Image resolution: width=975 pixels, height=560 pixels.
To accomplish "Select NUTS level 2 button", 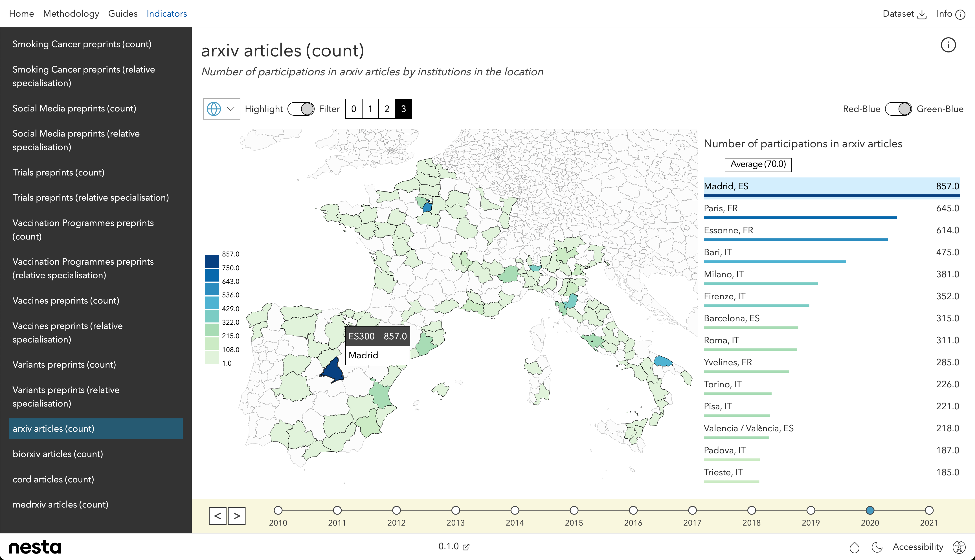I will point(387,109).
